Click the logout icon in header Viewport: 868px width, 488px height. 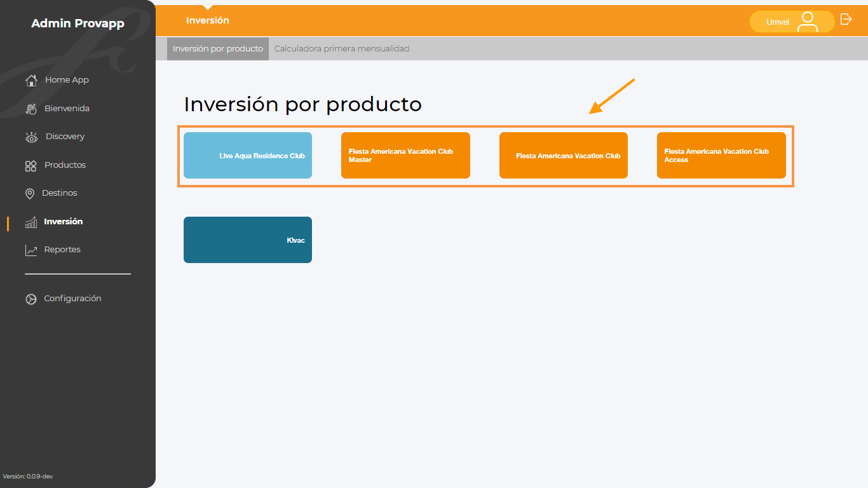[846, 19]
